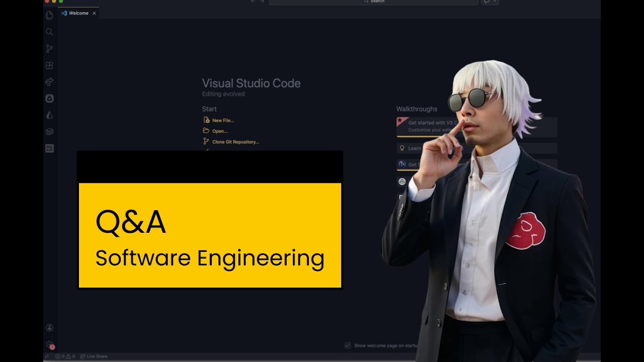This screenshot has width=644, height=362.
Task: Click the top Search command center field
Action: click(373, 2)
